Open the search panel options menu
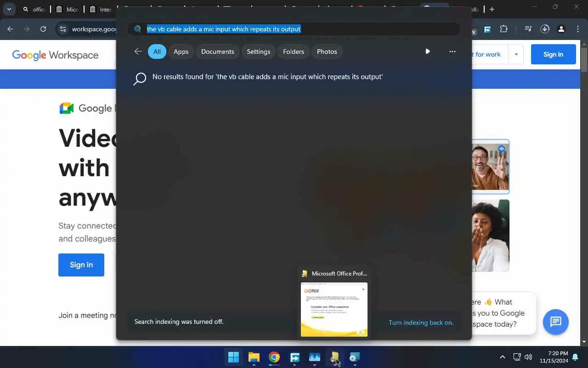 (452, 52)
